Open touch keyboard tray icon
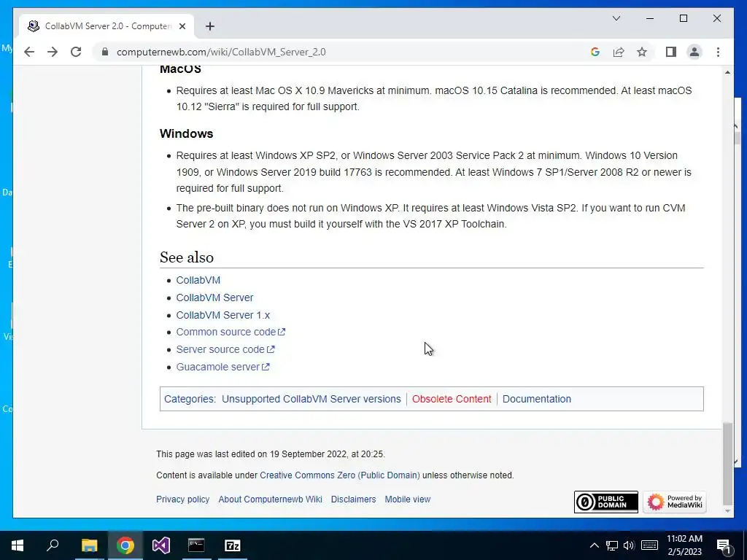This screenshot has height=560, width=747. pos(649,545)
